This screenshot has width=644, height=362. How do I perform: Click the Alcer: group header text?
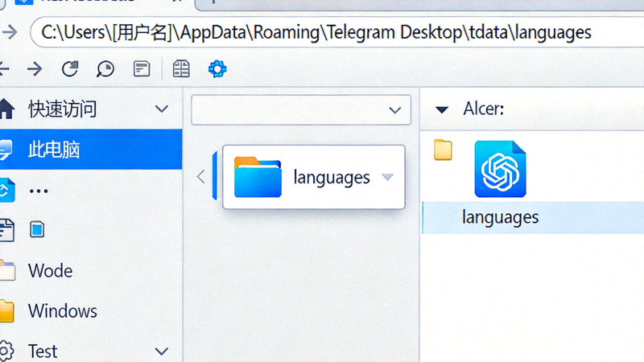click(x=484, y=109)
